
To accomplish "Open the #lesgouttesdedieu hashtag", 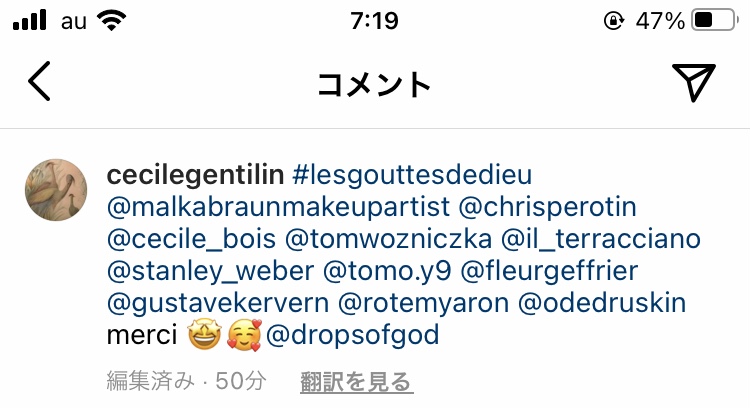I will [412, 175].
